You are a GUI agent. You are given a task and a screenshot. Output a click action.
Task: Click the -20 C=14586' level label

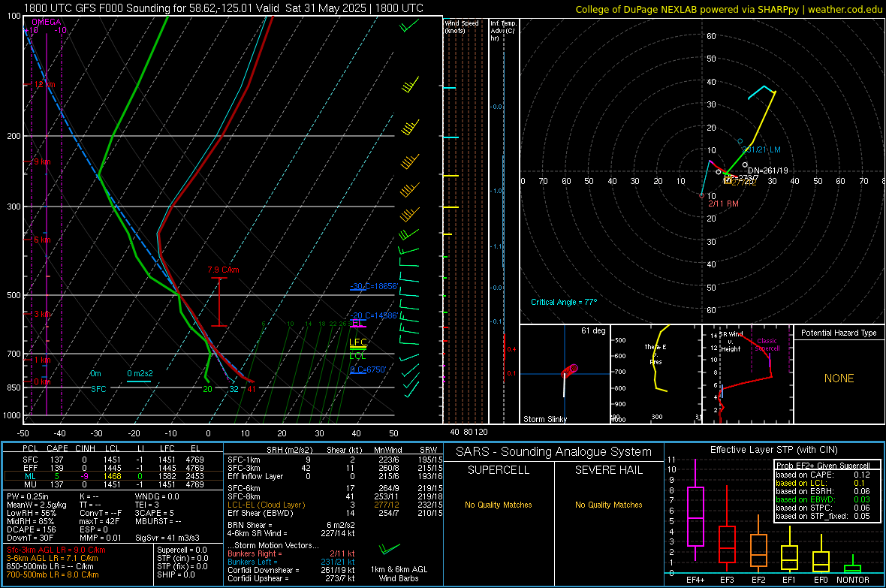click(x=374, y=315)
